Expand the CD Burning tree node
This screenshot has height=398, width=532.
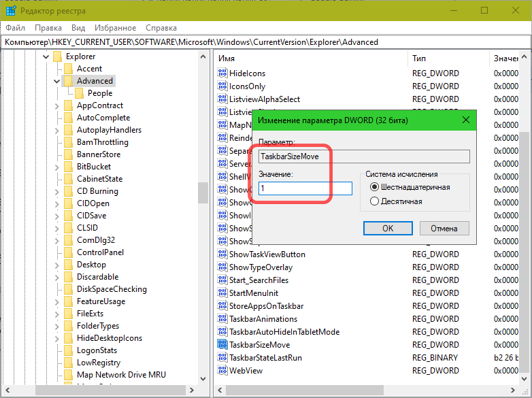click(57, 191)
